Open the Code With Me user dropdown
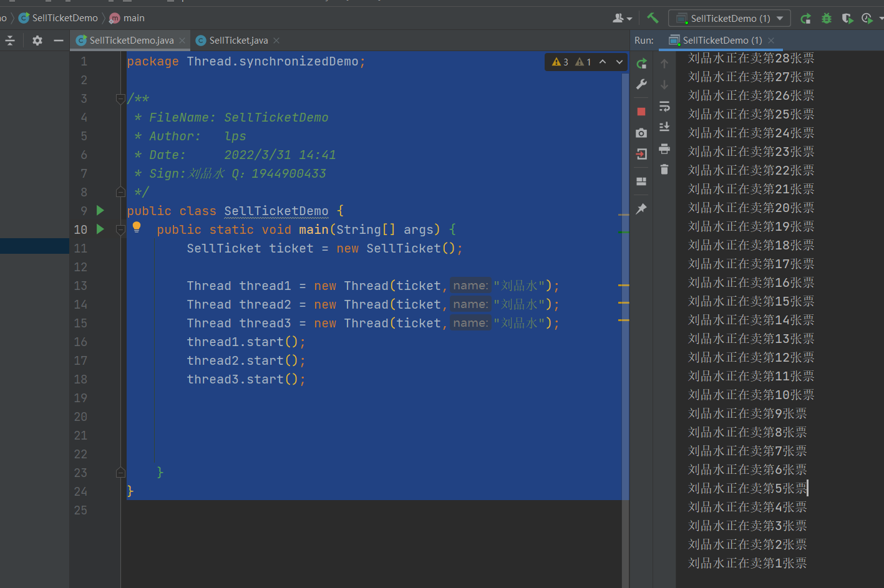The width and height of the screenshot is (884, 588). coord(623,19)
